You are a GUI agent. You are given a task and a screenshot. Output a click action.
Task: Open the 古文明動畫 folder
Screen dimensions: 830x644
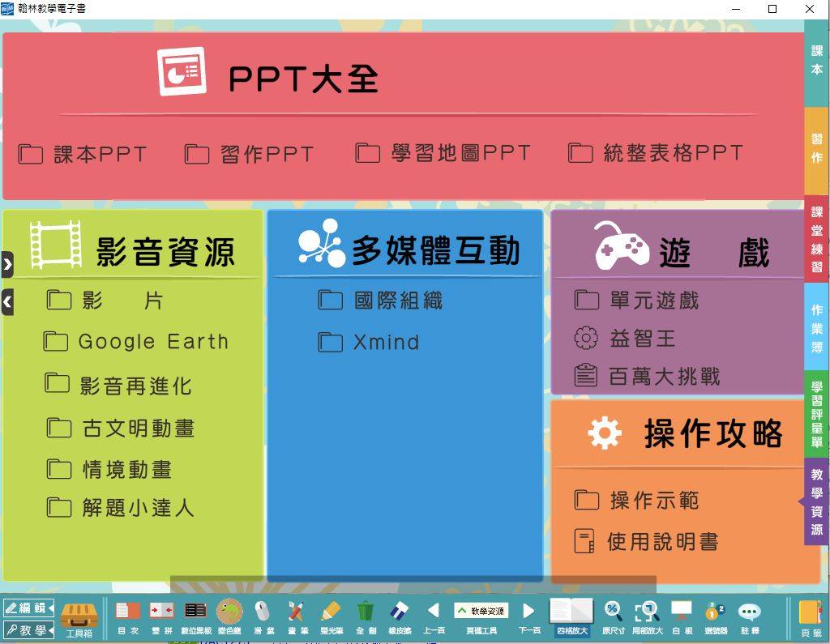[121, 428]
